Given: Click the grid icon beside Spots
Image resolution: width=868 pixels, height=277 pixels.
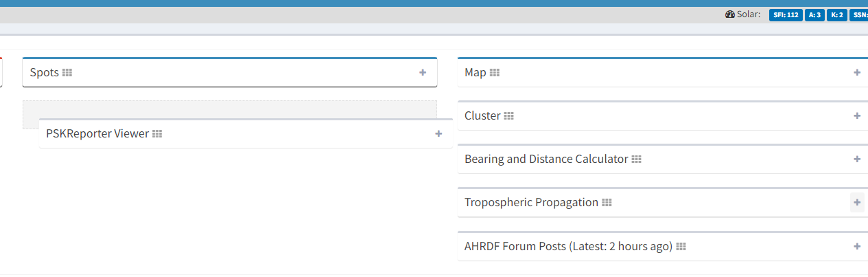Looking at the screenshot, I should click(x=67, y=73).
